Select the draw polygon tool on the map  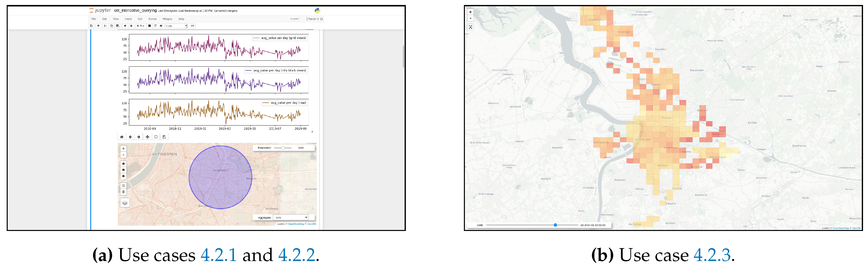(x=123, y=164)
